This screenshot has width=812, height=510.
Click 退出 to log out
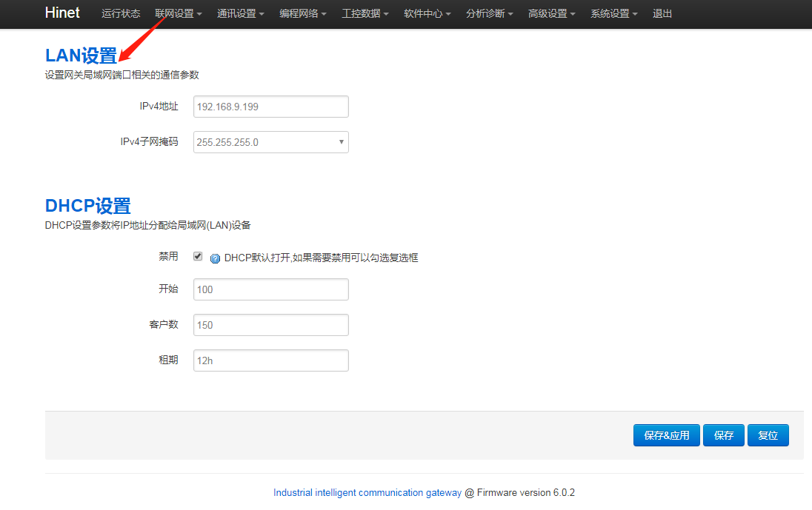[662, 13]
